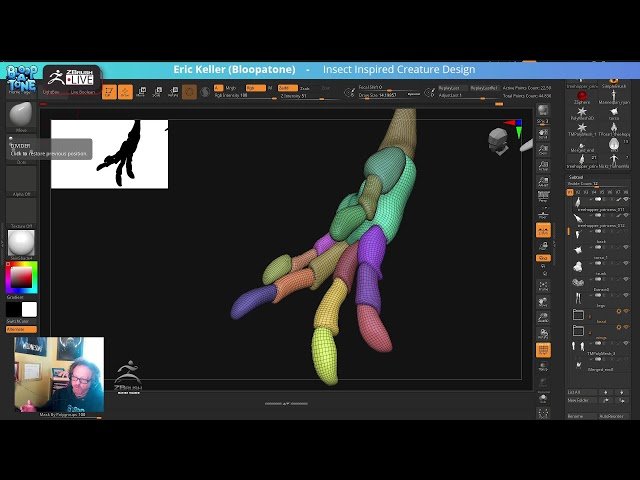Select the current brush thumbnail
640x480 pixels.
coord(21,114)
